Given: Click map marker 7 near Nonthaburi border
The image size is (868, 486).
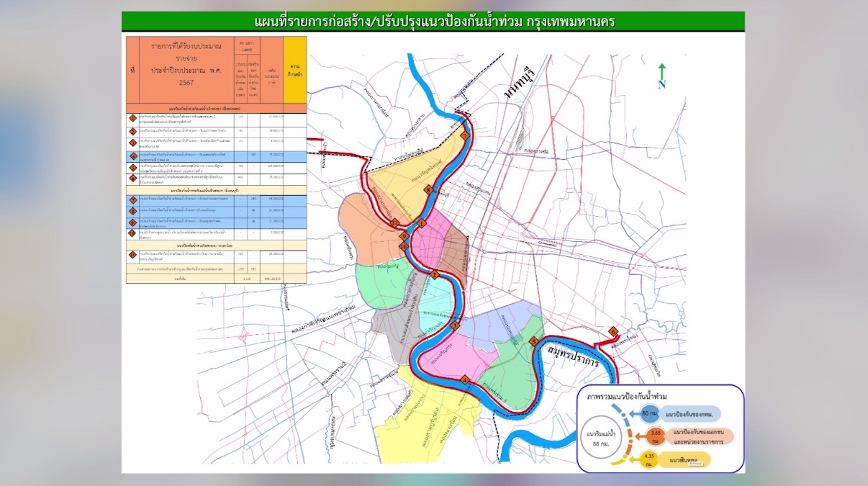Looking at the screenshot, I should pos(465,135).
